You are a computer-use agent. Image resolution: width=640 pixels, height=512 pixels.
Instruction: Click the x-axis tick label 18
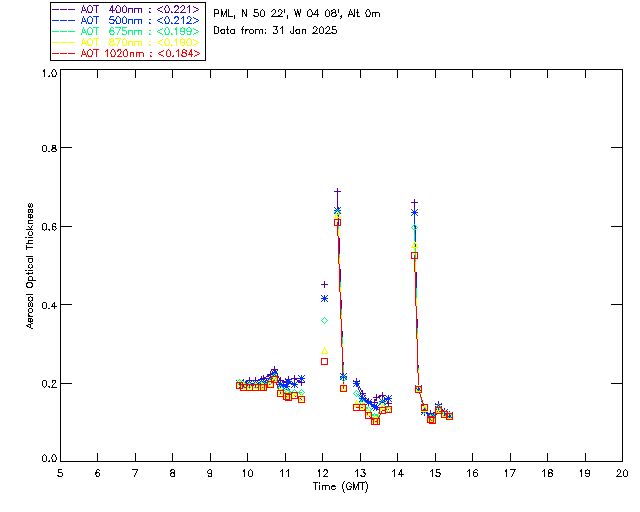tap(547, 473)
